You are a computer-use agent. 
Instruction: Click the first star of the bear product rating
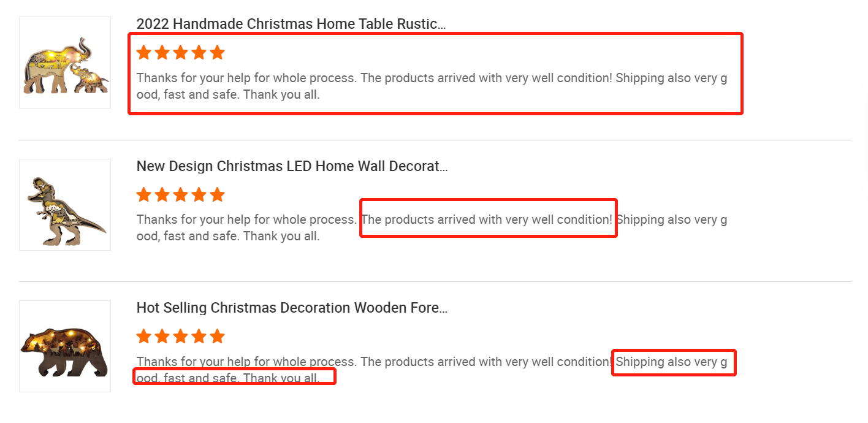(x=144, y=337)
